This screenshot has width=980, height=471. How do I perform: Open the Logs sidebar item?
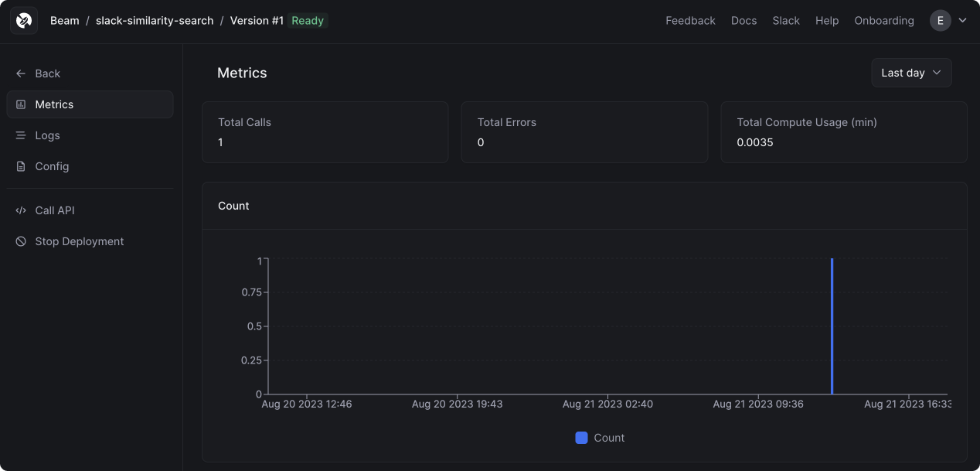(90, 135)
